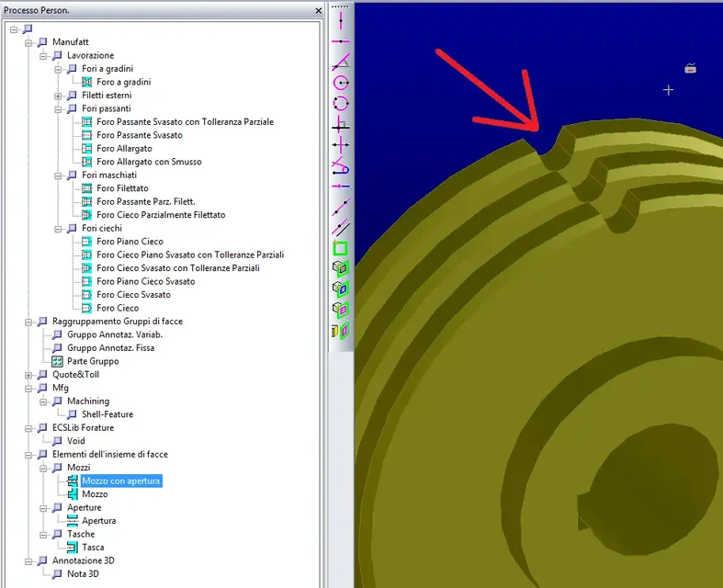
Task: Click the Tasca pocket icon
Action: [73, 548]
